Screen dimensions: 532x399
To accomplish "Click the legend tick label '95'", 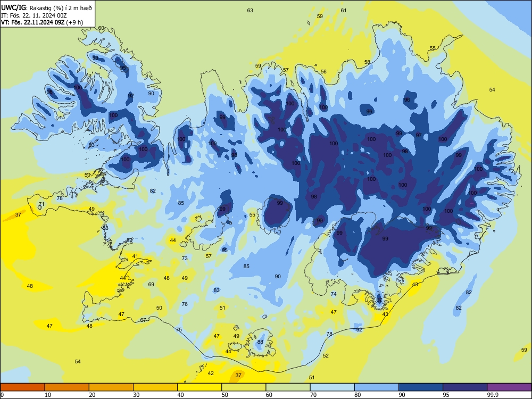I will 446,395.
